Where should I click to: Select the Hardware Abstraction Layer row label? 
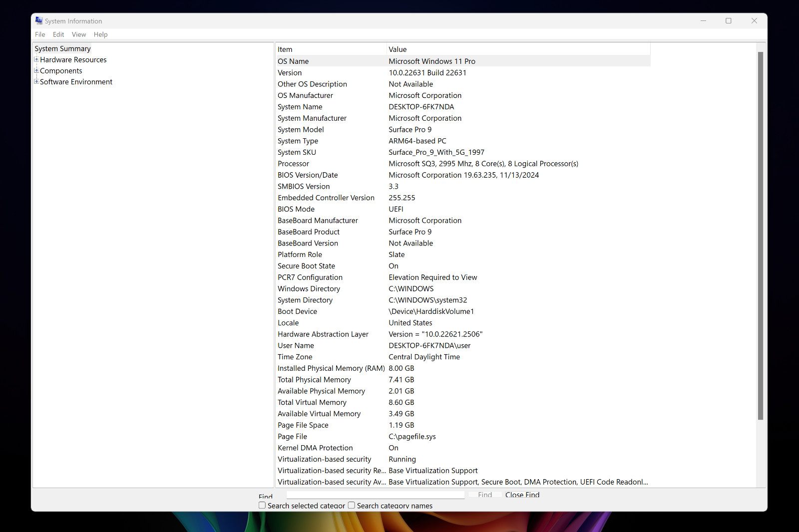323,334
